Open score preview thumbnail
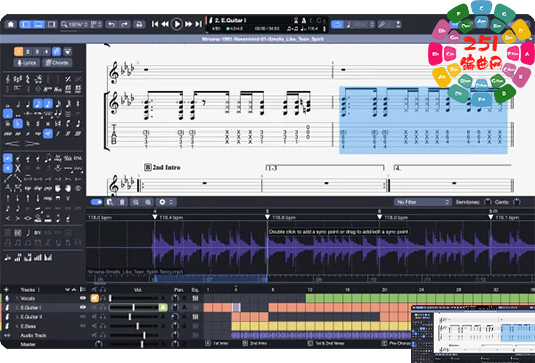Screen dimensions: 535x363 tap(473, 334)
